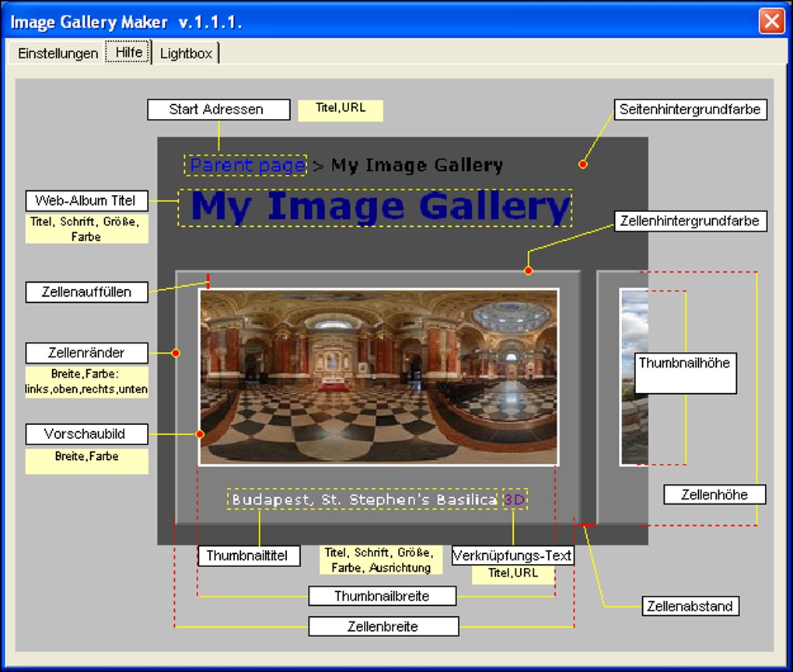Open the Lightbox tab

click(x=186, y=53)
